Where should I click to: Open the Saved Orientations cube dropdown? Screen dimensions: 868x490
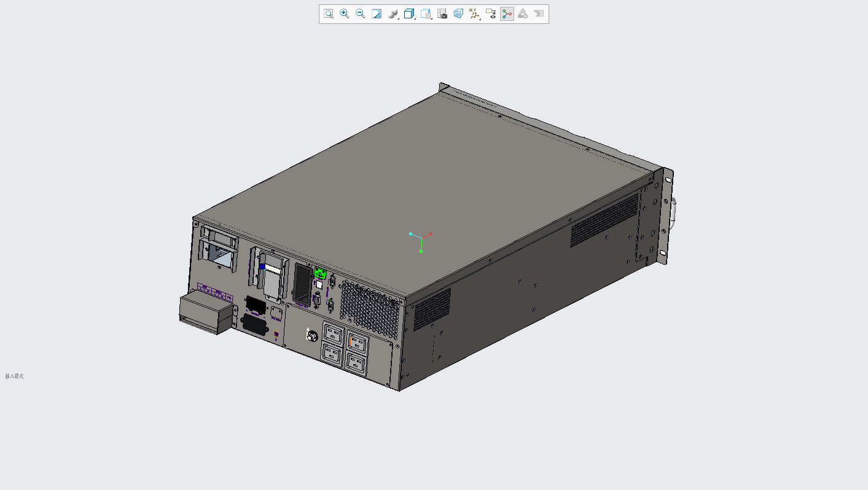click(410, 14)
